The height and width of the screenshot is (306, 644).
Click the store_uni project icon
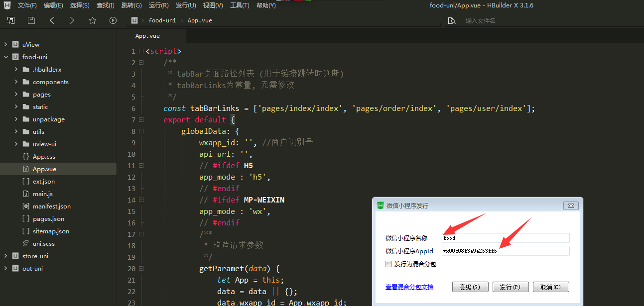(15, 256)
